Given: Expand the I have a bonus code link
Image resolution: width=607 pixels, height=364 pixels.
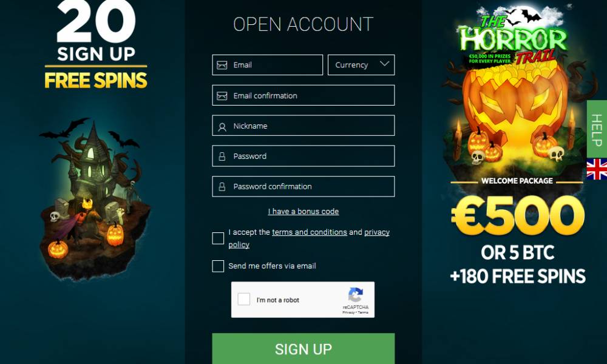Looking at the screenshot, I should coord(303,212).
